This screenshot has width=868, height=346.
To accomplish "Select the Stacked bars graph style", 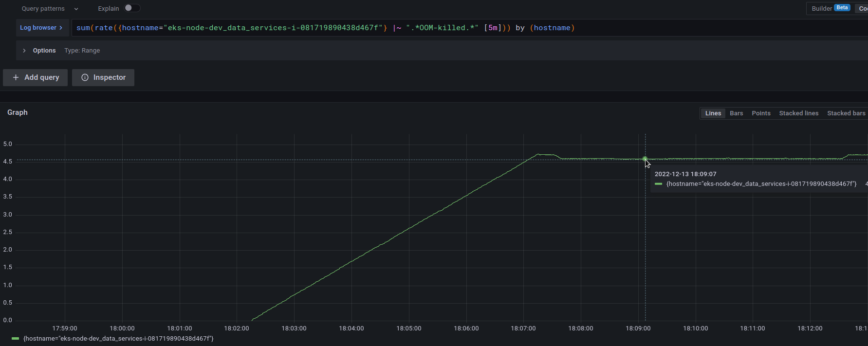I will [846, 113].
